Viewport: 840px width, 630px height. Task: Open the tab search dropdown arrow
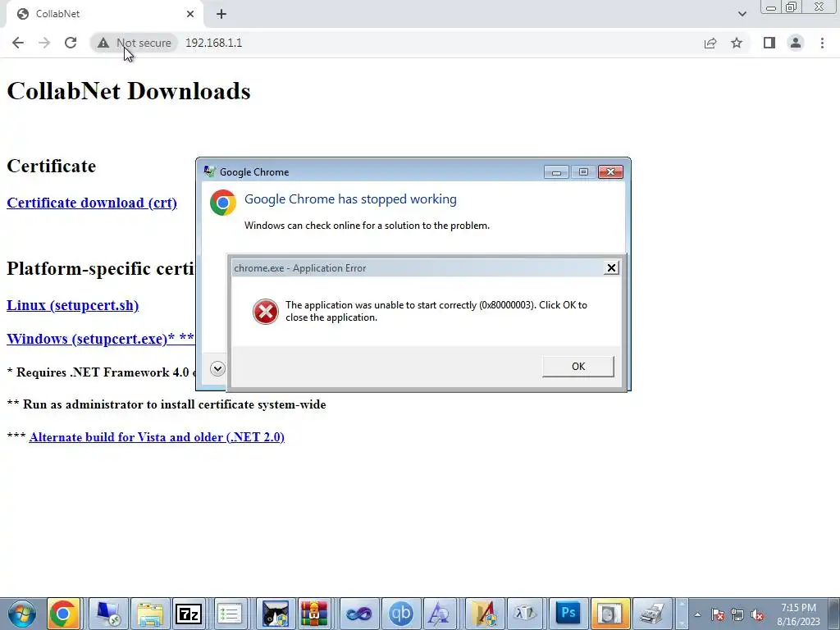click(742, 14)
